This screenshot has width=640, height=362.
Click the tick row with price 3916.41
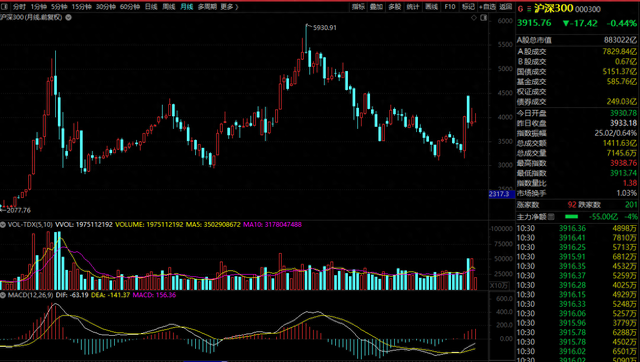pyautogui.click(x=577, y=238)
